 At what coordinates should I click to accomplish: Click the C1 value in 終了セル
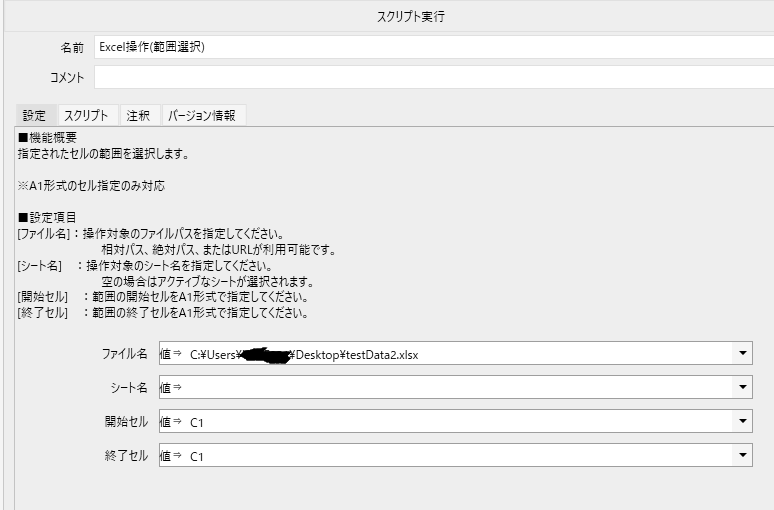point(197,456)
